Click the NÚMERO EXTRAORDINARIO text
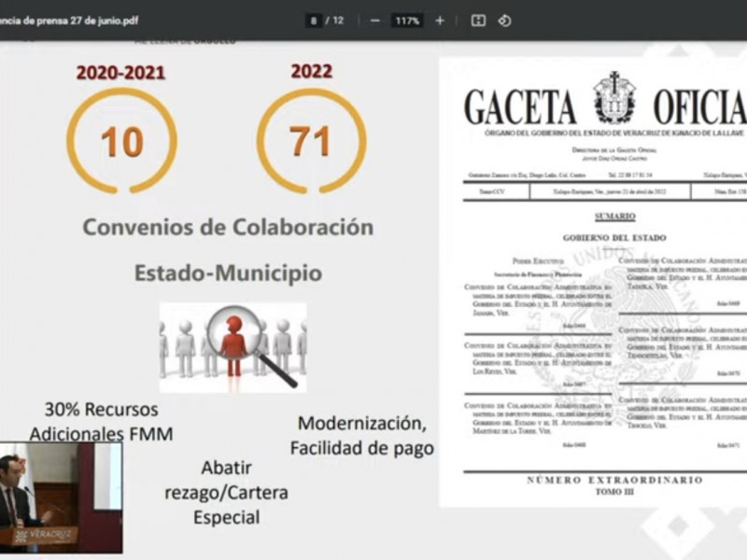 click(x=615, y=480)
